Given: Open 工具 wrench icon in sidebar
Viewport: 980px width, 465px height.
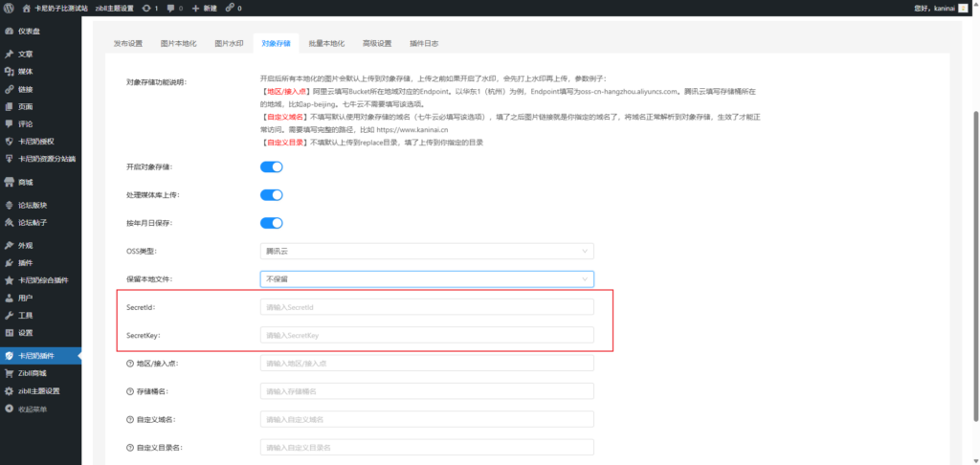Looking at the screenshot, I should (x=9, y=316).
